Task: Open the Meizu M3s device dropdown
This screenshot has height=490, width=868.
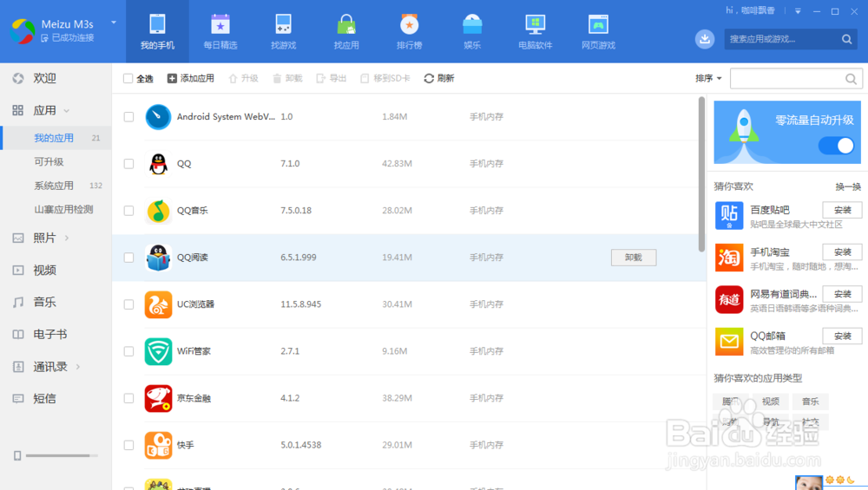Action: pyautogui.click(x=114, y=23)
